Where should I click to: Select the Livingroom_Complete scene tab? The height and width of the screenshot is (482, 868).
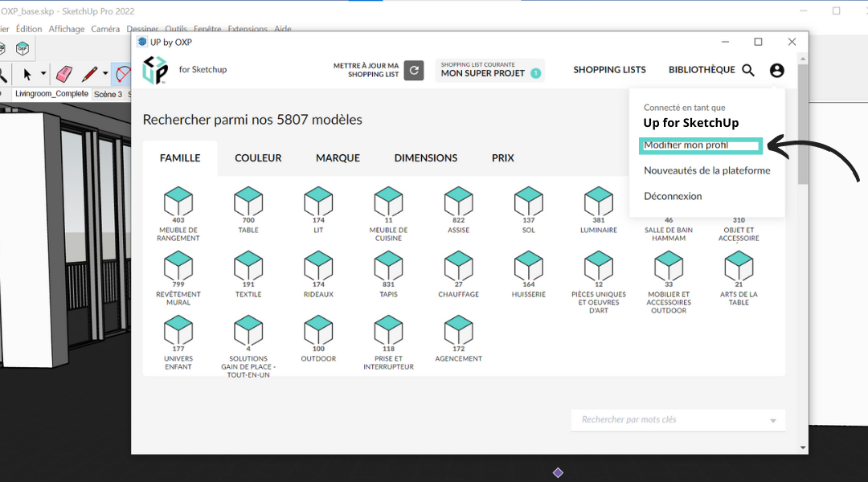tap(51, 93)
